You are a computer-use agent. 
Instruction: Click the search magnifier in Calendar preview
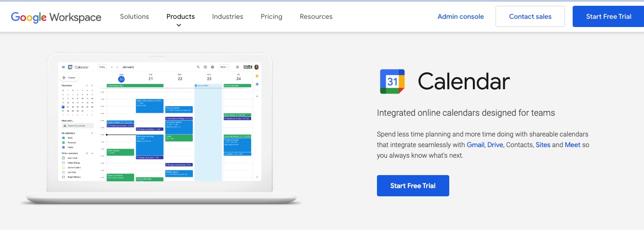[198, 67]
